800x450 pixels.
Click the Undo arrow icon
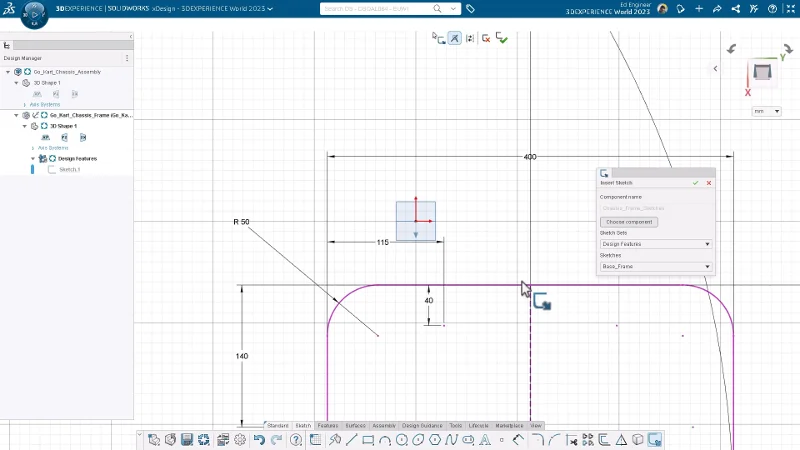click(x=259, y=439)
